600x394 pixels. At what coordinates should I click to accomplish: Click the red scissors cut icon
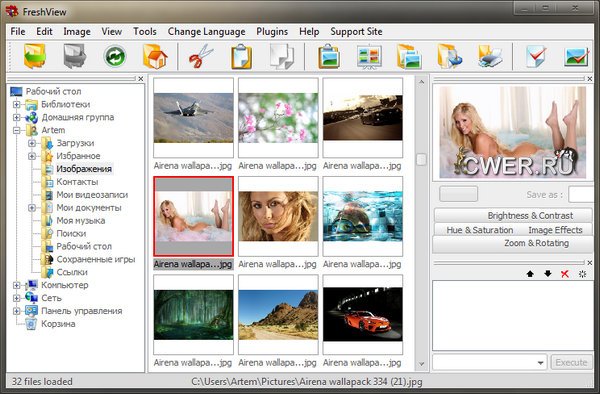(201, 56)
